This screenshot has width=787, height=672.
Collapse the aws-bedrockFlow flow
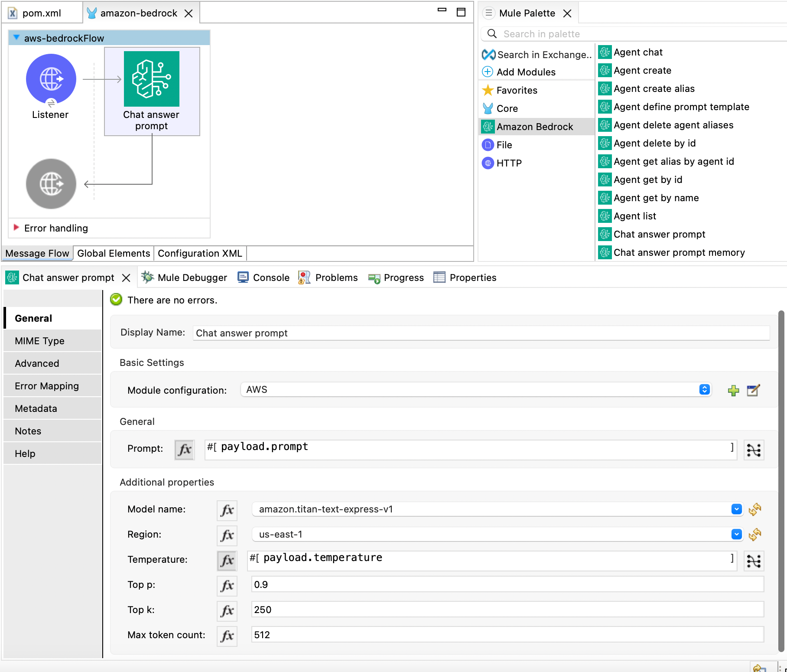(x=16, y=38)
